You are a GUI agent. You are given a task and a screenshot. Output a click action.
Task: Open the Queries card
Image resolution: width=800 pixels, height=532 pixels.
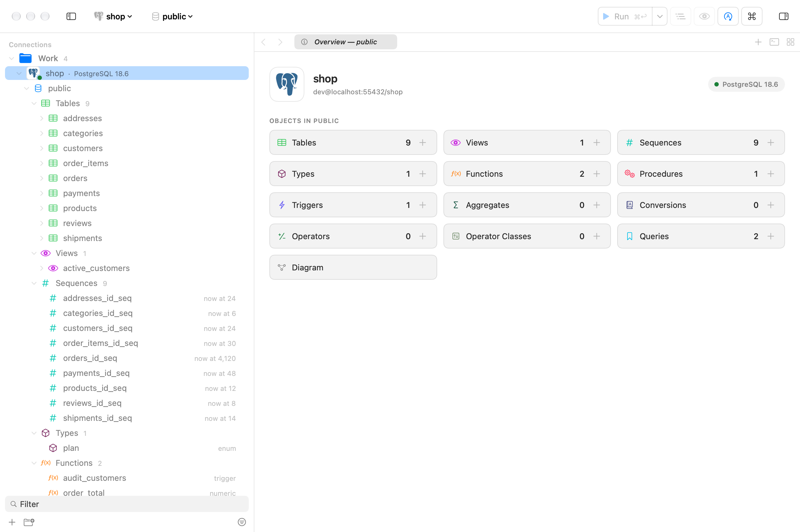(x=701, y=236)
